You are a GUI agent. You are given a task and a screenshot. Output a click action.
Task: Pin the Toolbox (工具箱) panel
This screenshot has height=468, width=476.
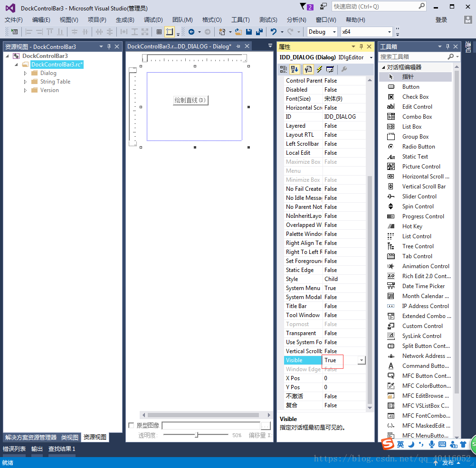coord(447,47)
